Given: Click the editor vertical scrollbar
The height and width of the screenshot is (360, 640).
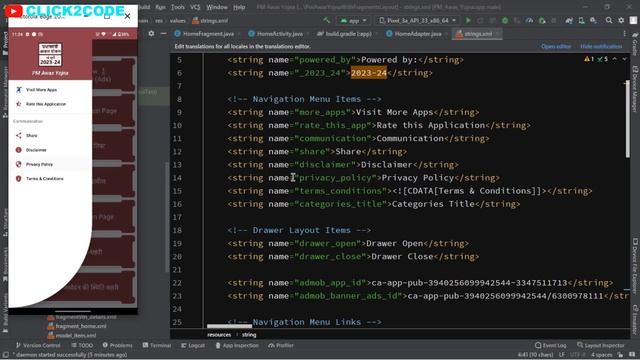Looking at the screenshot, I should 627,118.
